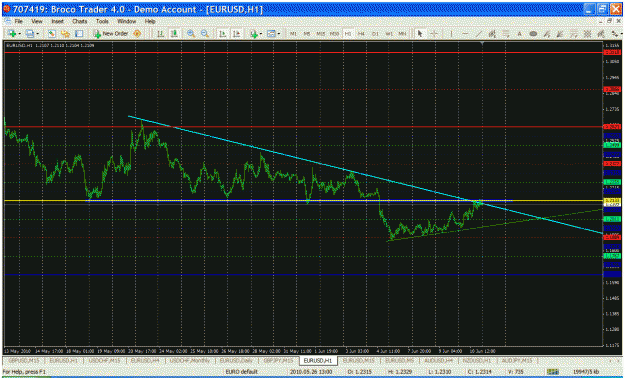
Task: Select the Crosshair tool
Action: (434, 34)
